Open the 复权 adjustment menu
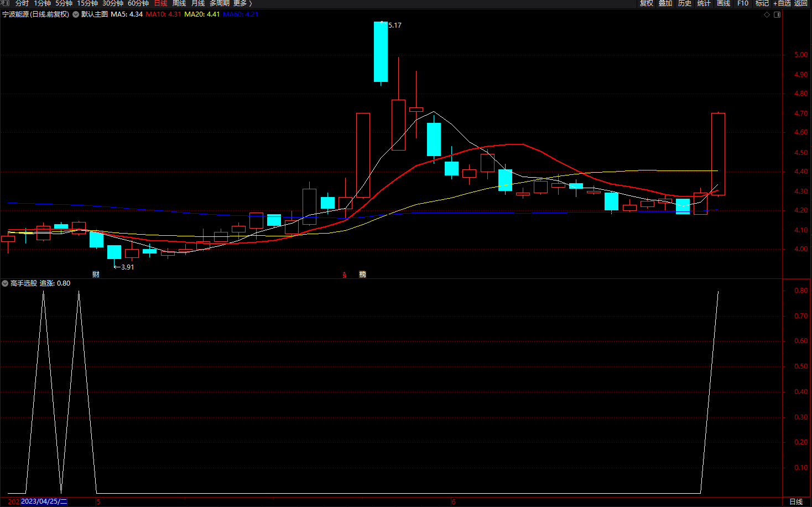Screen dimensions: 812x507 [647, 3]
